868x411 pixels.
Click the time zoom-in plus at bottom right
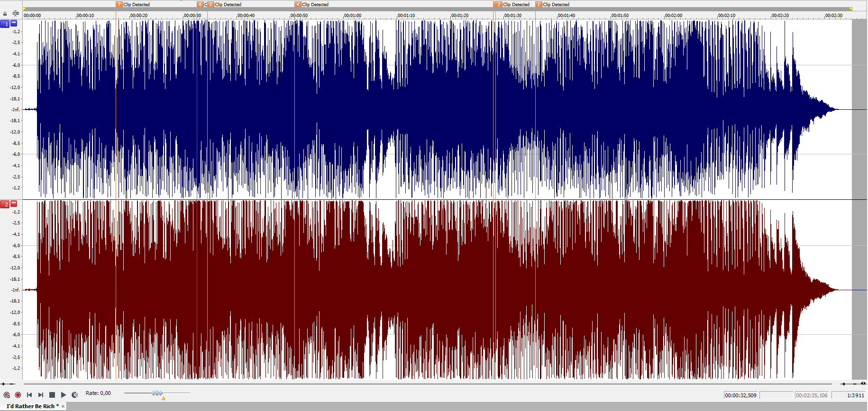point(843,384)
